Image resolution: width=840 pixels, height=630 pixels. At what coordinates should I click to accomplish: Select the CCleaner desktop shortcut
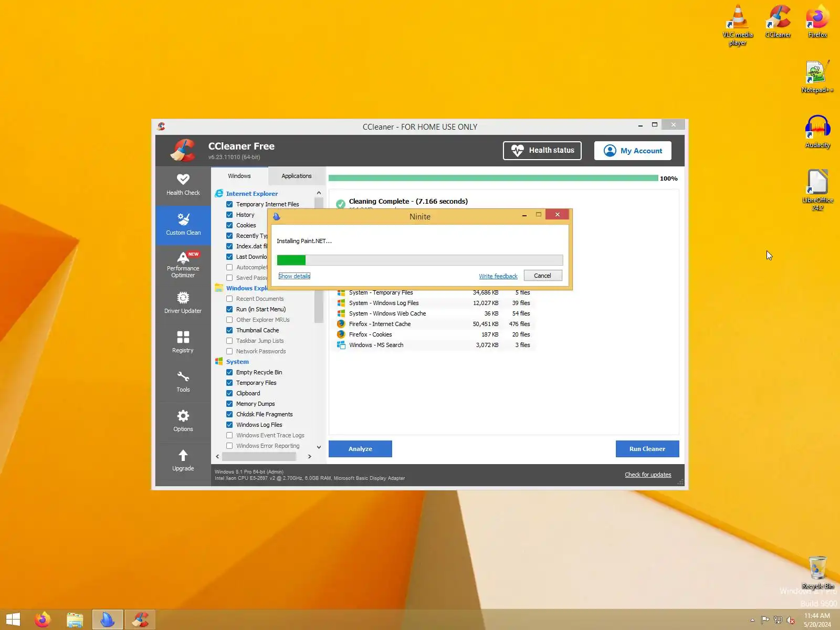(778, 22)
